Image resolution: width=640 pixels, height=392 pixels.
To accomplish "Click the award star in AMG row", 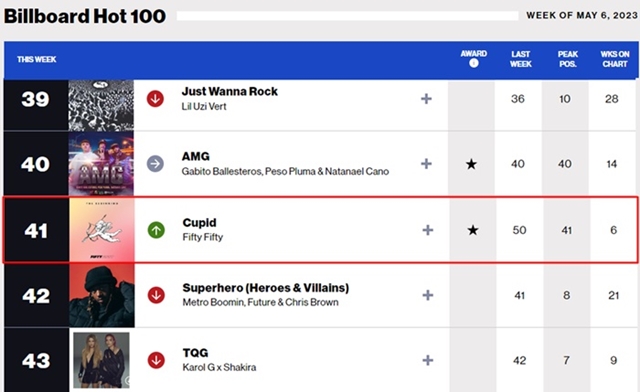I will pyautogui.click(x=471, y=164).
